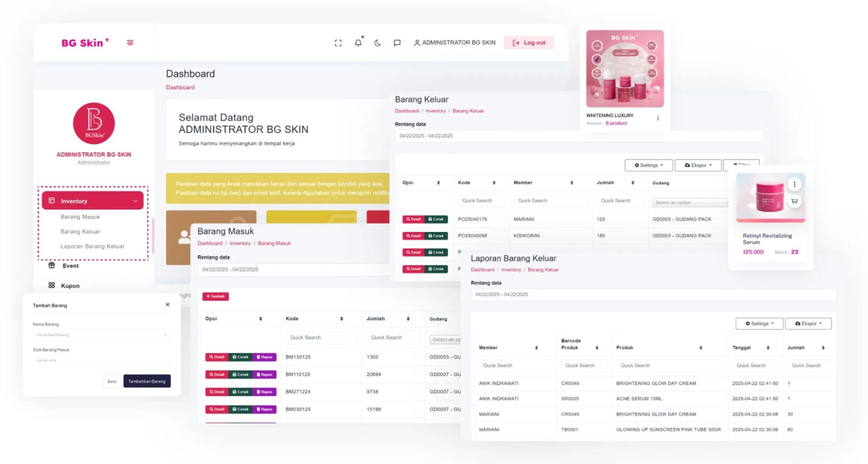Open the chat message icon in header
The width and height of the screenshot is (868, 464).
click(397, 43)
